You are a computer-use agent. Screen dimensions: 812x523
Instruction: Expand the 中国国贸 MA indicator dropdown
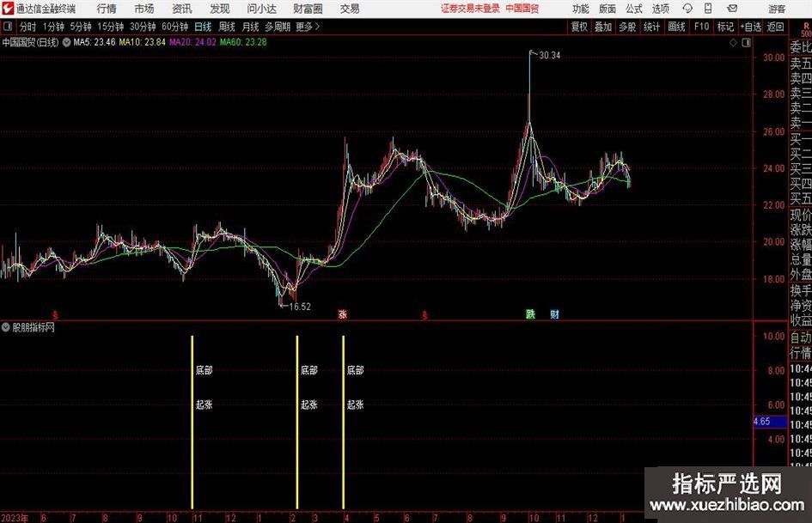[x=66, y=42]
